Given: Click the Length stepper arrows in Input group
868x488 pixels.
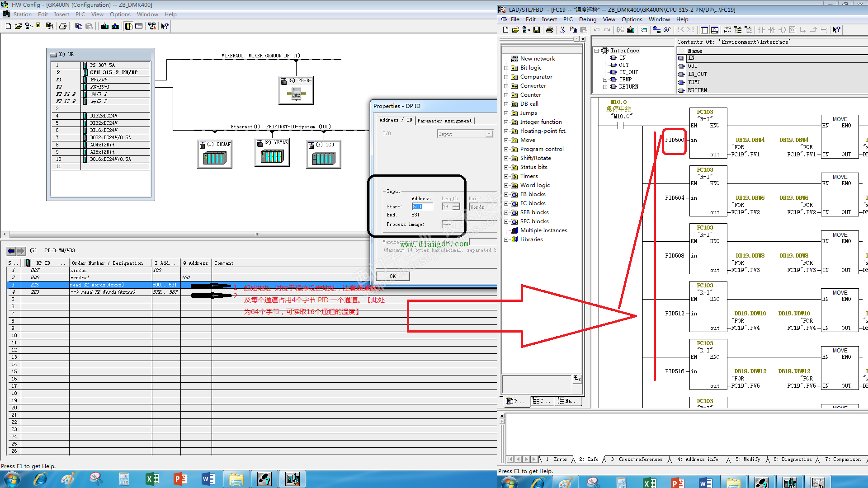Looking at the screenshot, I should 456,206.
